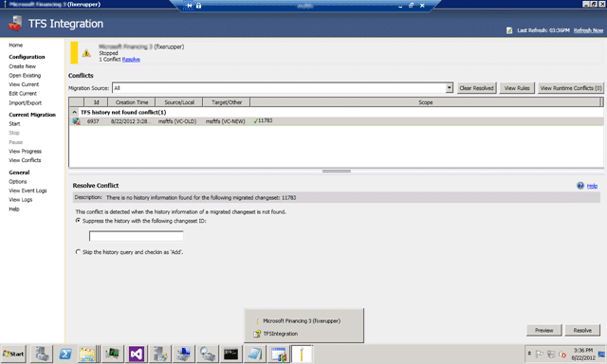
Task: Click the horizontal splitter grip below the conflicts list
Action: [x=337, y=171]
